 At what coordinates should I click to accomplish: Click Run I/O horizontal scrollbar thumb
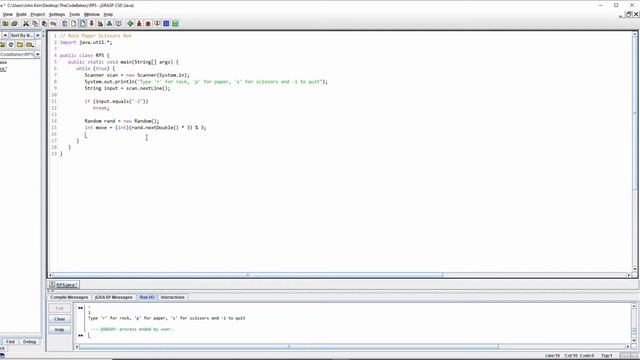[289, 347]
